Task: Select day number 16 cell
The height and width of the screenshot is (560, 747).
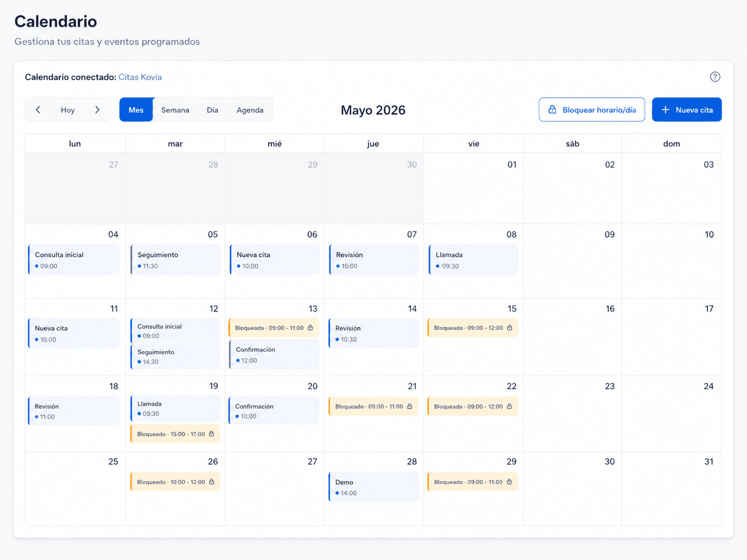Action: (573, 337)
